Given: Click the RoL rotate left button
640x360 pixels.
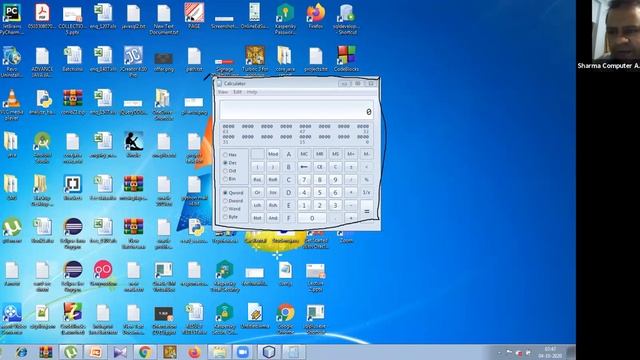Looking at the screenshot, I should [257, 180].
